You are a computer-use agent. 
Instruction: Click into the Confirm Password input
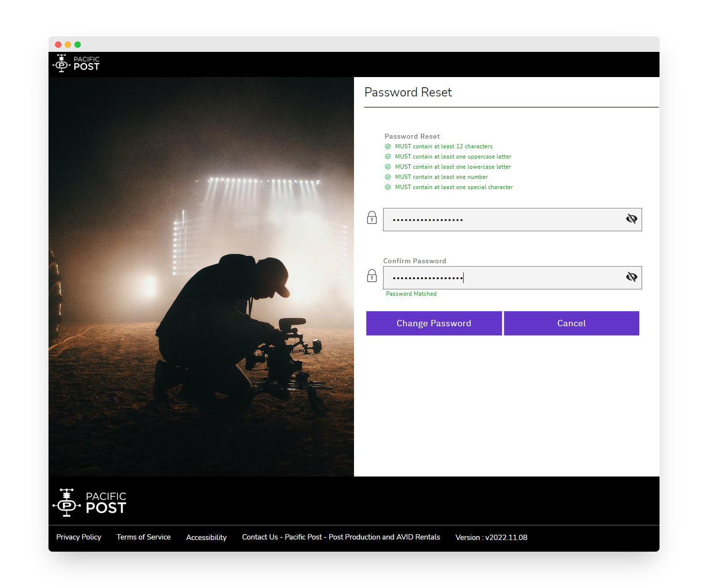(x=504, y=278)
